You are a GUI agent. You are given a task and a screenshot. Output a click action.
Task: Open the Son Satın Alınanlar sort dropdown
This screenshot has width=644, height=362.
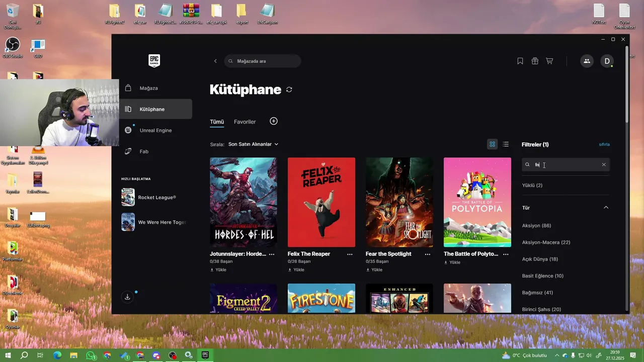point(253,144)
